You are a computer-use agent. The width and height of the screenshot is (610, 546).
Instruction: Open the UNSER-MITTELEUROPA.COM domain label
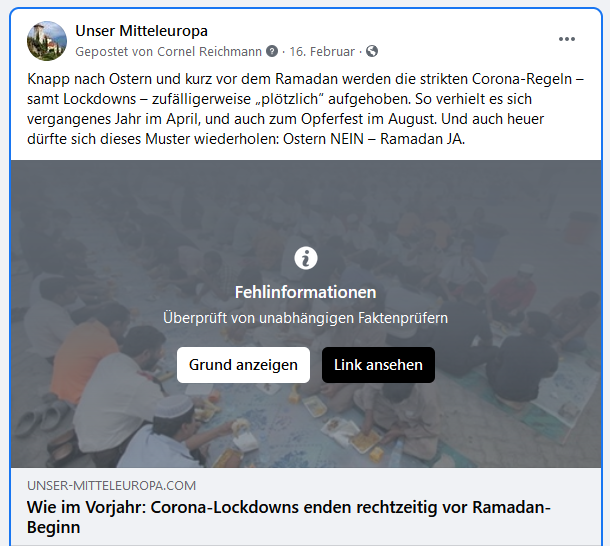pyautogui.click(x=111, y=486)
